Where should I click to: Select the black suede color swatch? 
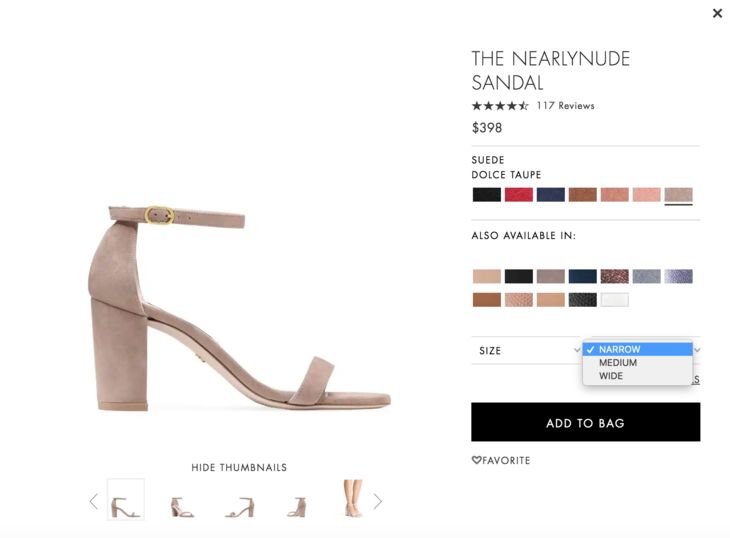(x=486, y=195)
